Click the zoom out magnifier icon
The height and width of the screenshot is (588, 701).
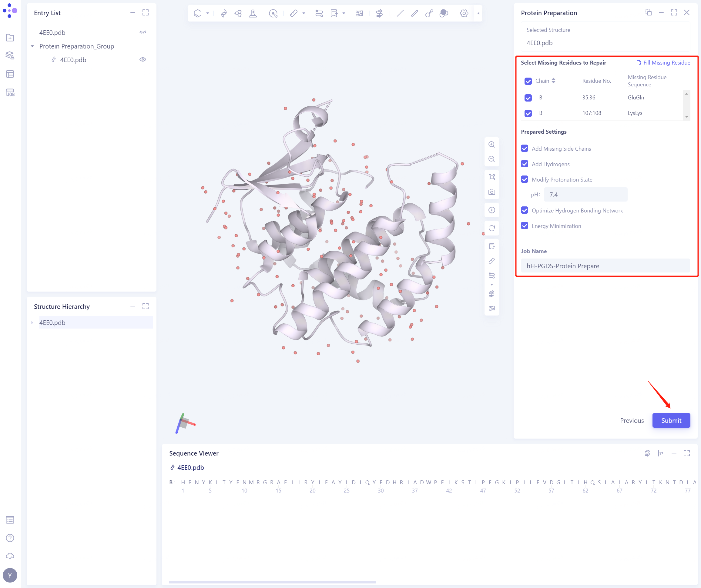pyautogui.click(x=491, y=159)
